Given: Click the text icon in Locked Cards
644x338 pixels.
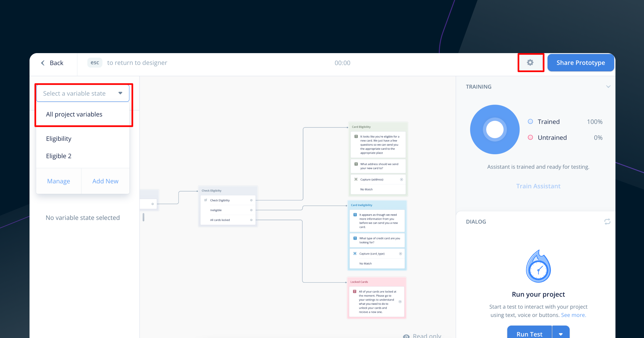Looking at the screenshot, I should click(354, 291).
